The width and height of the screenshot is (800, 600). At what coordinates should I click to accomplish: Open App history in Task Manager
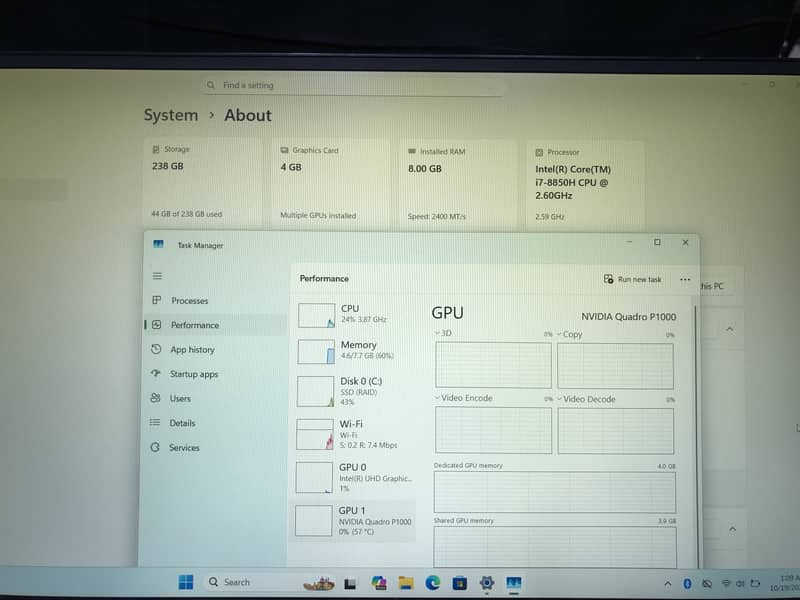(x=215, y=349)
